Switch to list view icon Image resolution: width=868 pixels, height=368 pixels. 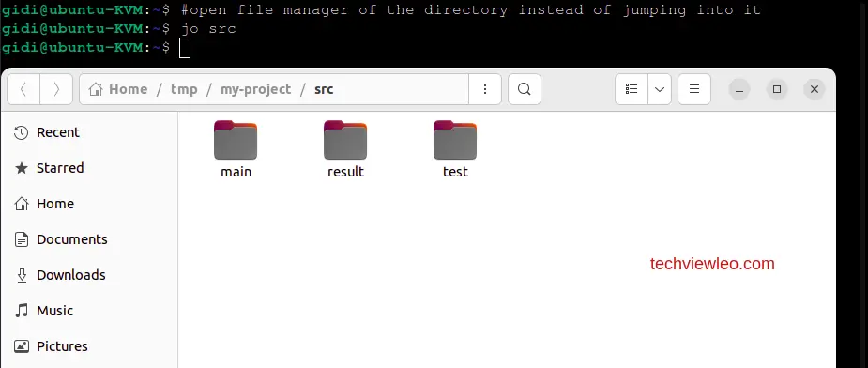pos(632,89)
